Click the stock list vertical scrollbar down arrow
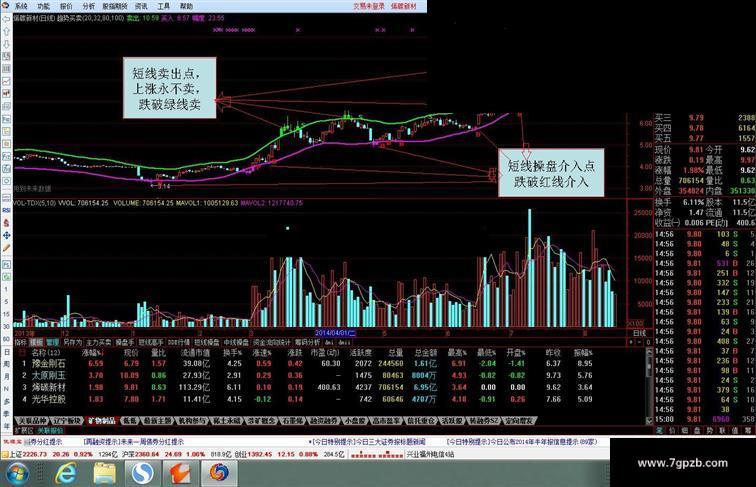 point(649,420)
